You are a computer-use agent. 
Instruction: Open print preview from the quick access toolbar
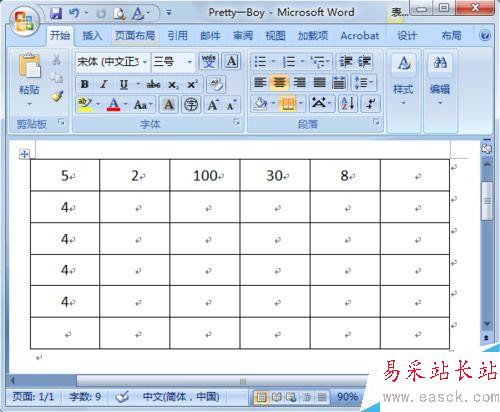(119, 14)
